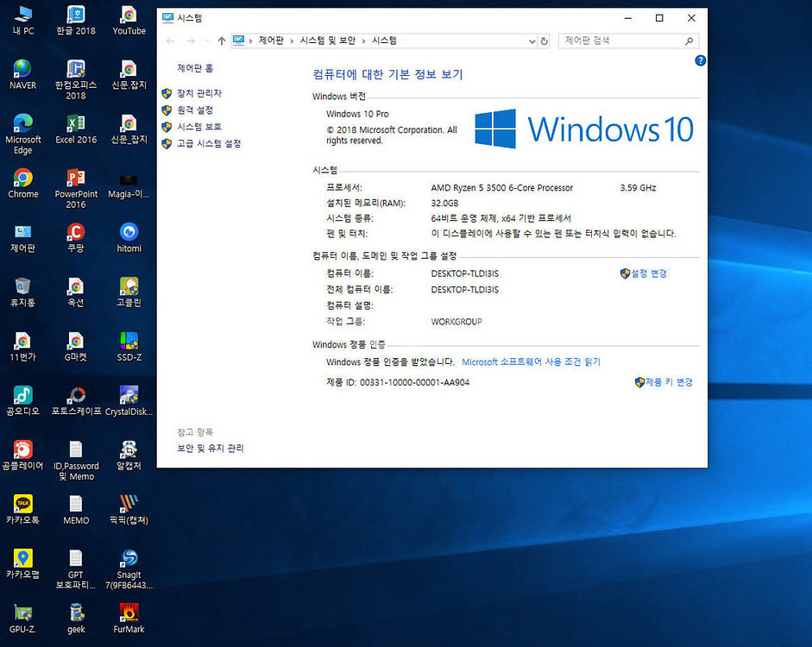Select the 픽픽(캡처) desktop icon
Viewport: 812px width, 647px height.
coord(129,510)
